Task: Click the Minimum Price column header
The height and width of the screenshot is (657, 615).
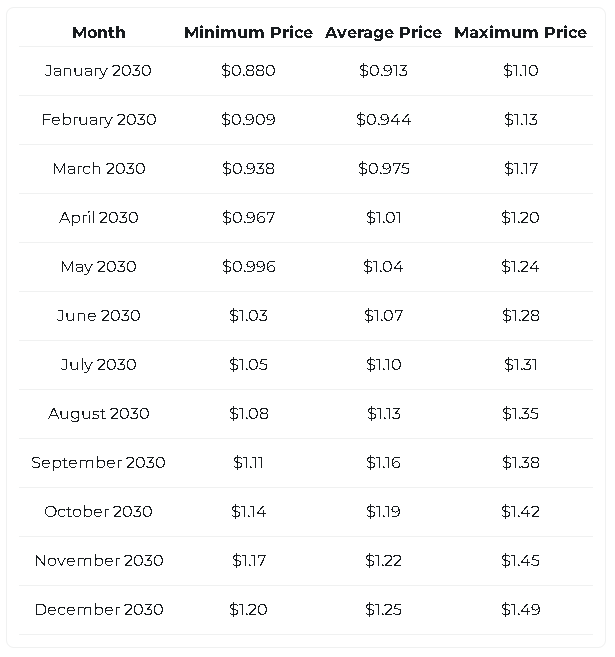Action: tap(248, 32)
